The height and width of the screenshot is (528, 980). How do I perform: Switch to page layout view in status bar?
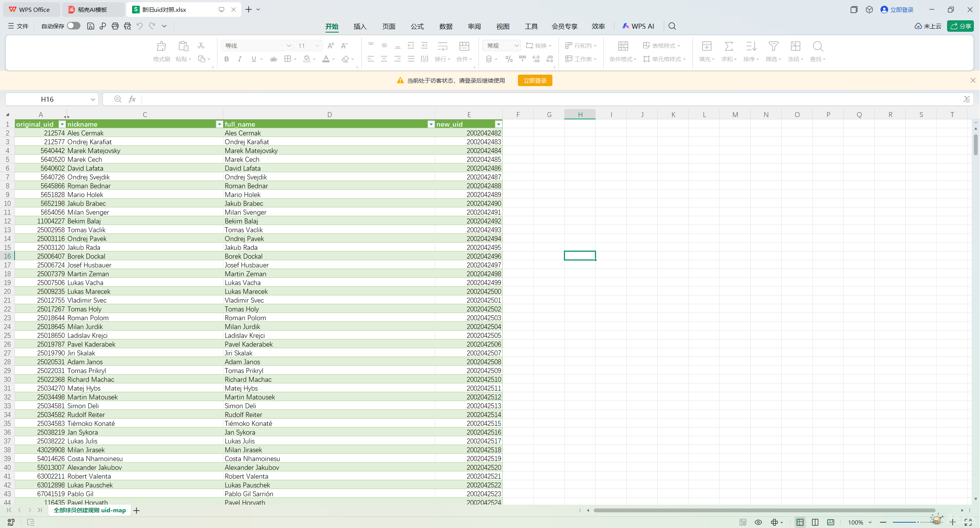pos(815,522)
